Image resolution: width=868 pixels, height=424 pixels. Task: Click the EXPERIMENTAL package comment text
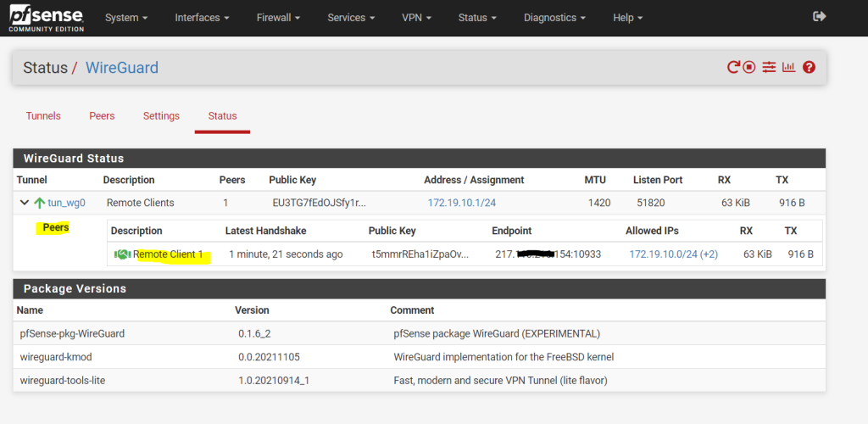(497, 333)
